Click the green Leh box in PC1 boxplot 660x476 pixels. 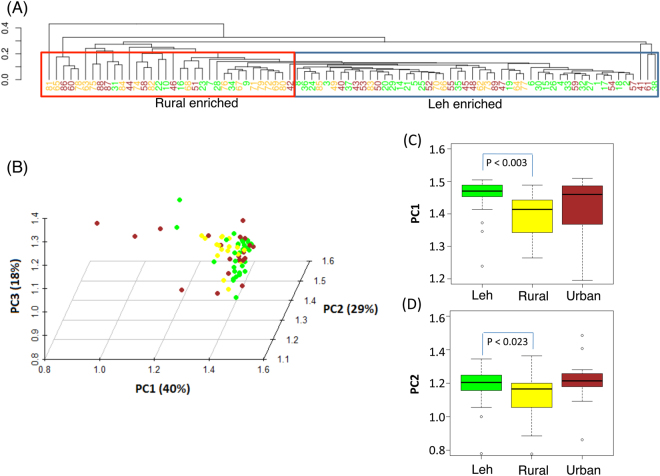click(x=482, y=191)
